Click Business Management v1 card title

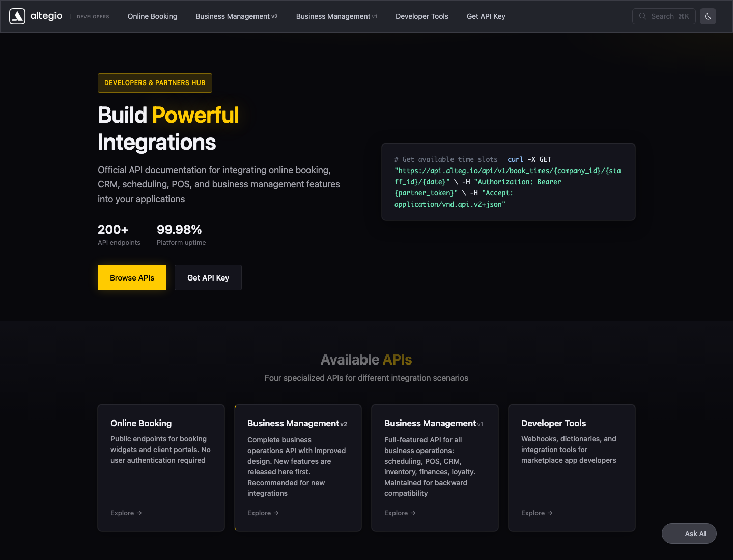[434, 423]
